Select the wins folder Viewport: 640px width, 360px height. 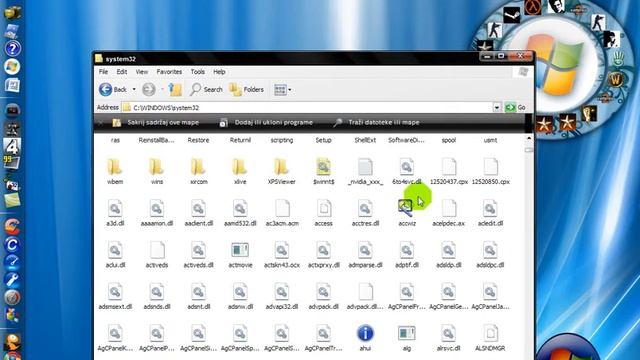tap(157, 171)
